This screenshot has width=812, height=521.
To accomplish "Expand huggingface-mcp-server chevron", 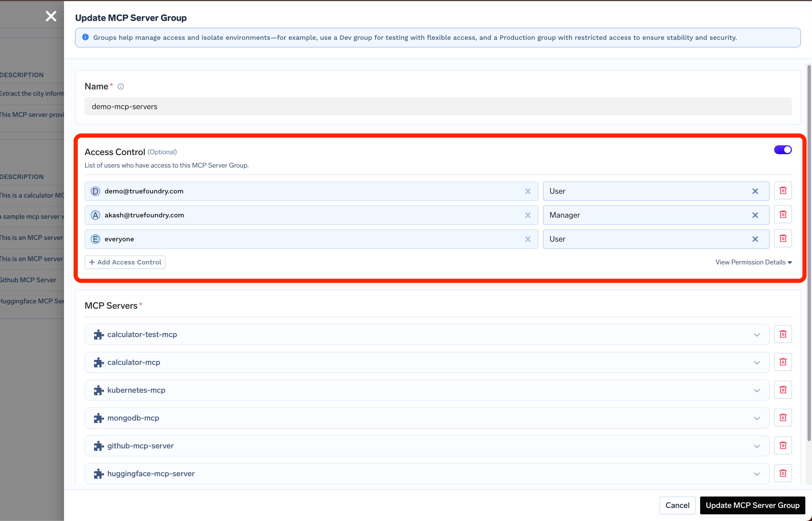I will pos(757,474).
